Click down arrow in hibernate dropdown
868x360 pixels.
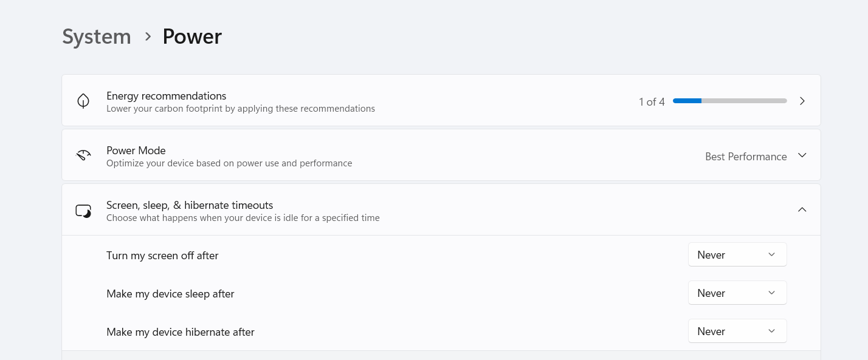[771, 331]
